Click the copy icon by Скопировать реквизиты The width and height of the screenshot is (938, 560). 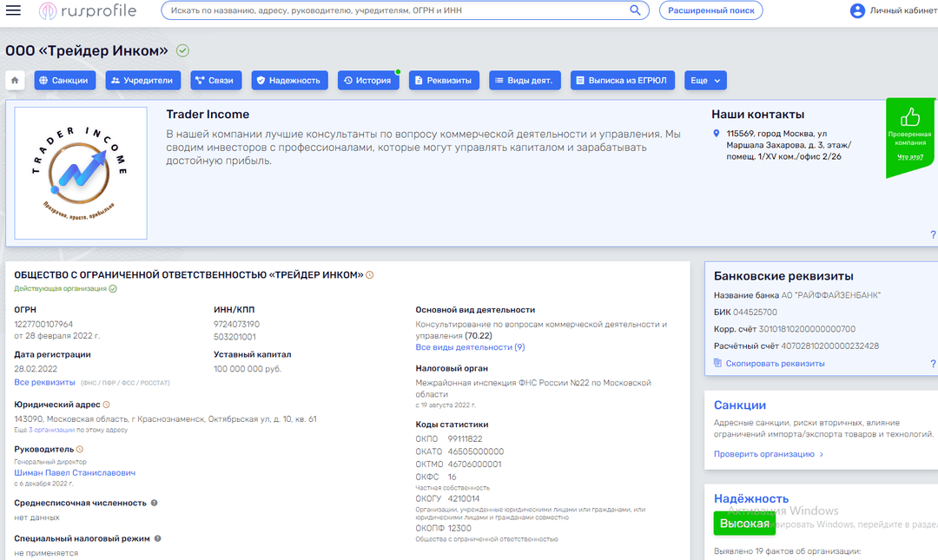click(x=718, y=363)
